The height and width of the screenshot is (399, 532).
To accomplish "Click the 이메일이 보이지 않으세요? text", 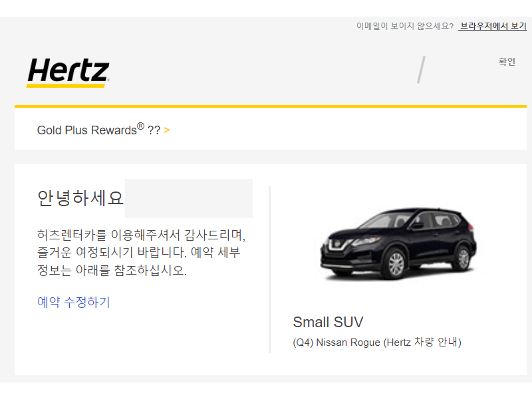I will tap(405, 26).
